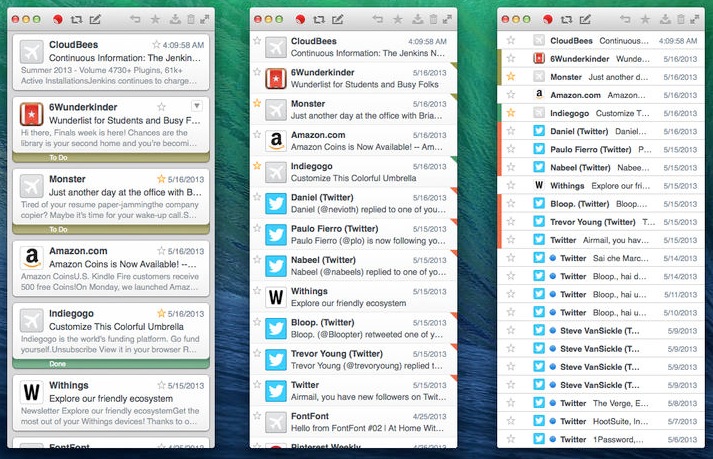Click the star toolbar icon in the left window

click(x=155, y=19)
